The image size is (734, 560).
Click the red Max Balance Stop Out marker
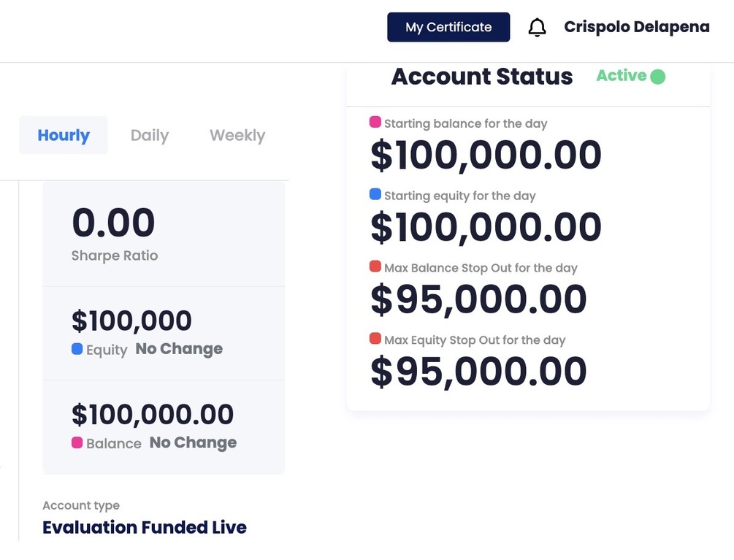point(375,266)
